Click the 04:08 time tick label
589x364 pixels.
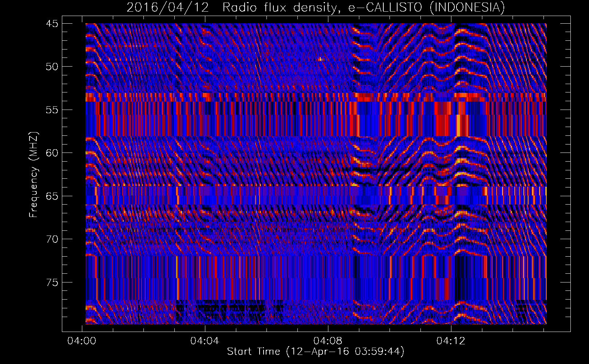328,341
